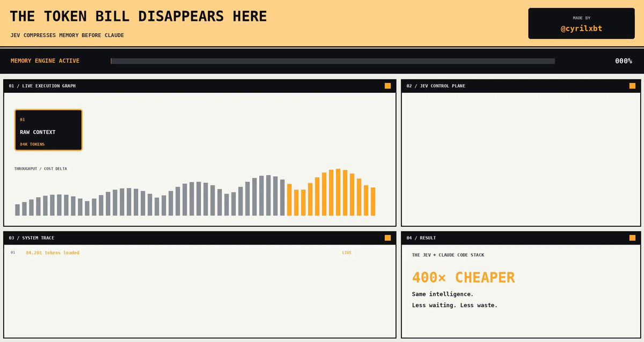The height and width of the screenshot is (342, 644).
Task: Click the orange square in JEV Control Plane header
Action: coord(632,86)
